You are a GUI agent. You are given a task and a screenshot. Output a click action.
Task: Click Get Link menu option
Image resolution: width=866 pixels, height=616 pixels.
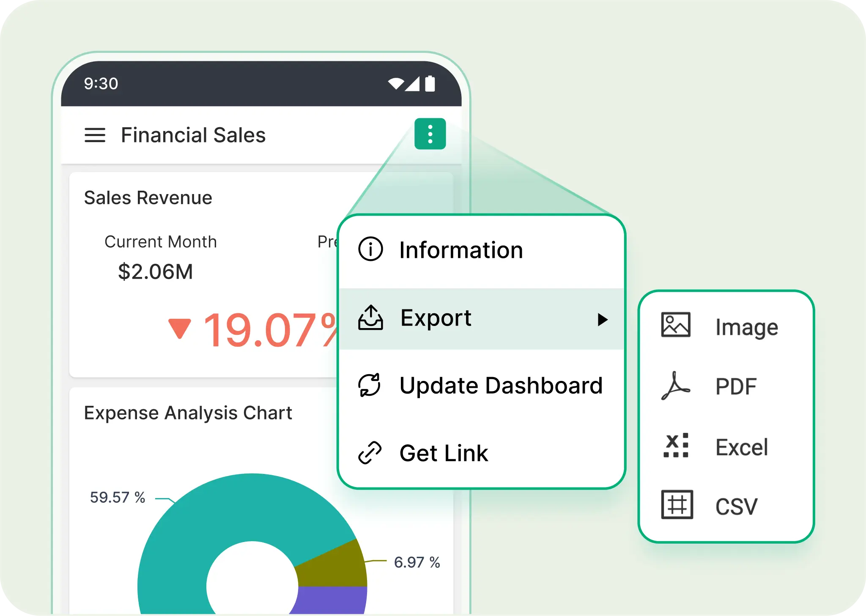click(444, 453)
